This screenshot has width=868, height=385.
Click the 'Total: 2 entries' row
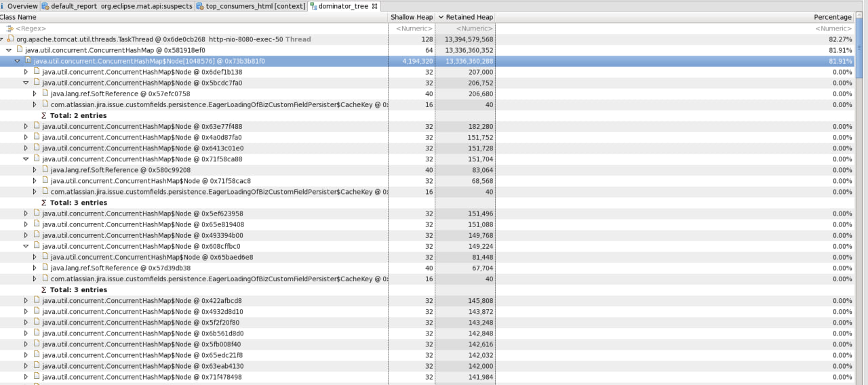point(427,115)
